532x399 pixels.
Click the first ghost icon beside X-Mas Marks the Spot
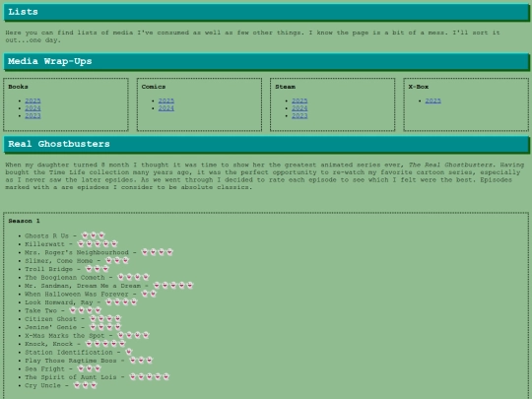121,335
